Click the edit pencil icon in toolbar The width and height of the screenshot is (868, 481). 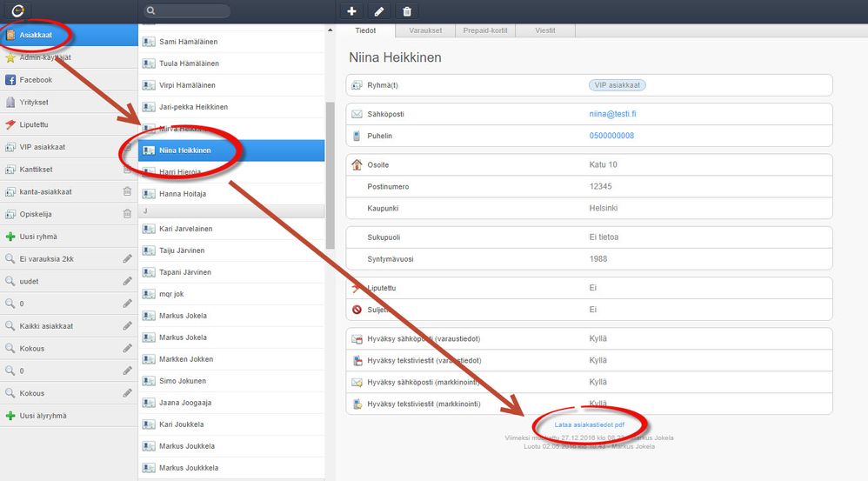pyautogui.click(x=379, y=11)
